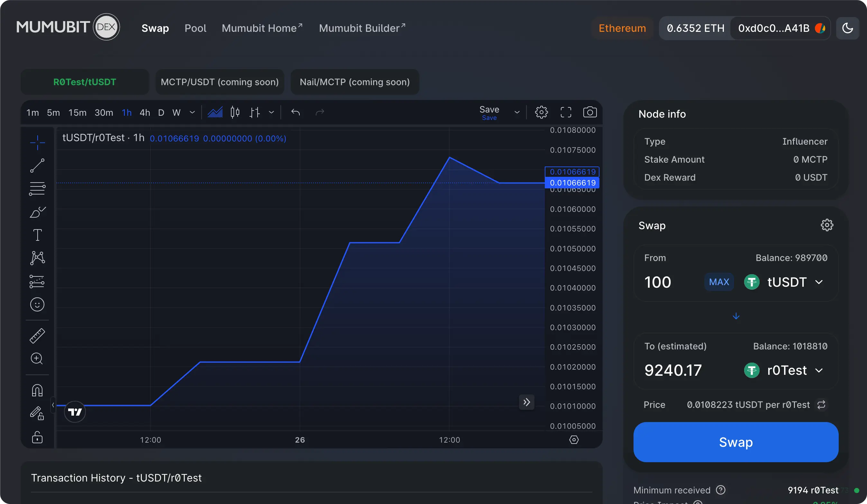The image size is (867, 504).
Task: Select the trend line drawing tool
Action: (x=37, y=165)
